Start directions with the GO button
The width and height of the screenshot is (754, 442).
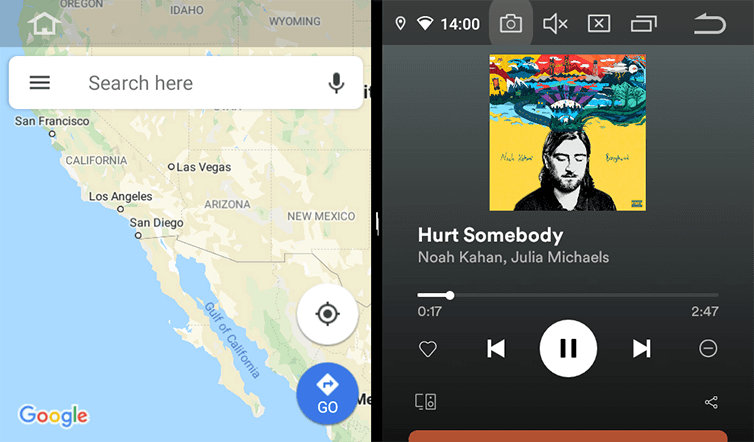pyautogui.click(x=327, y=394)
